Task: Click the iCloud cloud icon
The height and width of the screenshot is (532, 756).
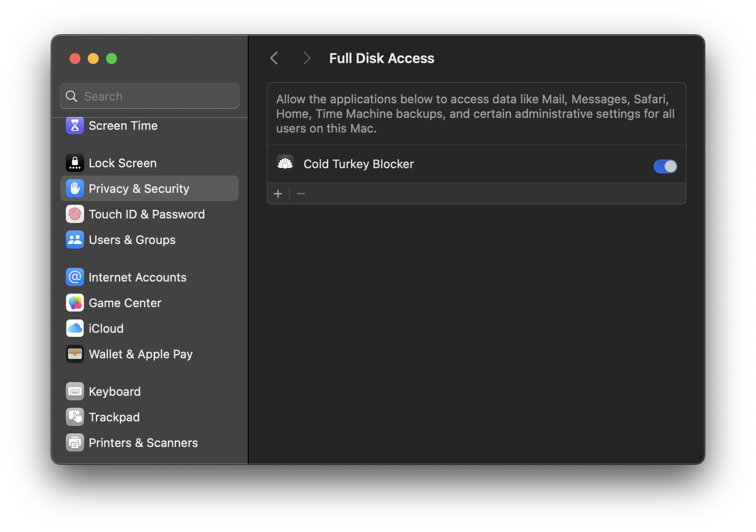Action: pyautogui.click(x=75, y=328)
